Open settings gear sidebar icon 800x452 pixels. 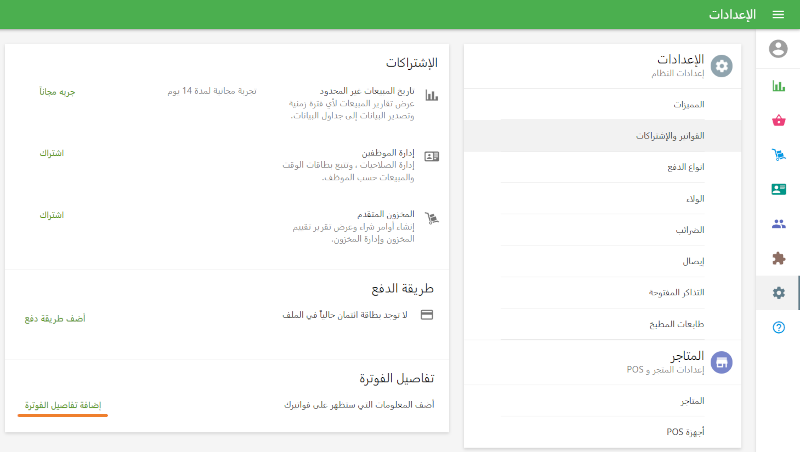pyautogui.click(x=779, y=293)
